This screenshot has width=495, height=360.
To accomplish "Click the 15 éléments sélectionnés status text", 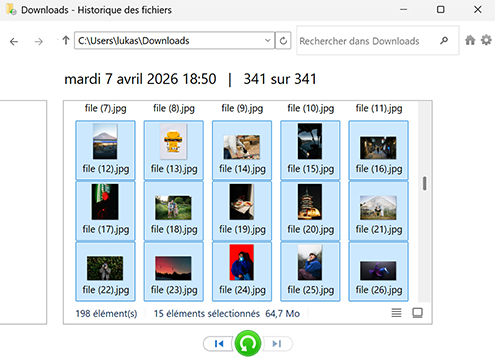I will 206,314.
